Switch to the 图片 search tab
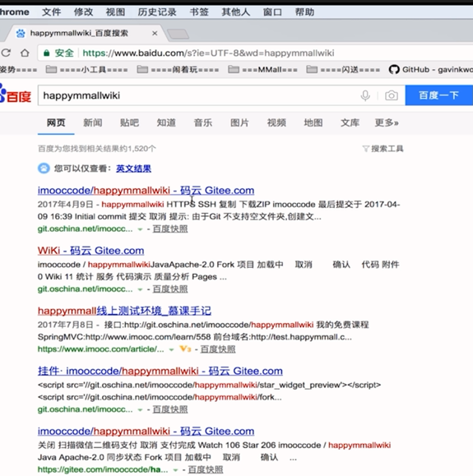473x476 pixels. pos(239,122)
